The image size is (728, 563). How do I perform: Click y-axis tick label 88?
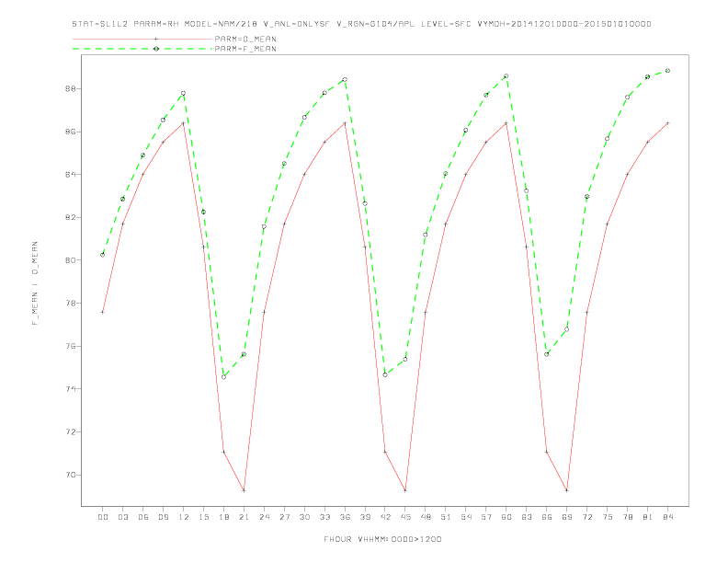click(70, 88)
